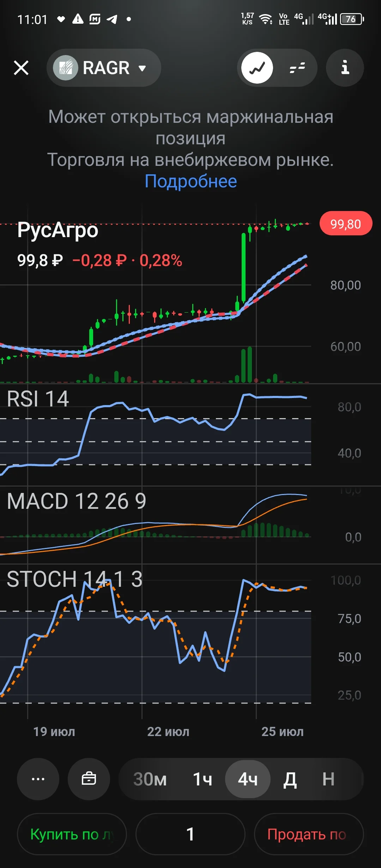The width and height of the screenshot is (381, 868).
Task: Select the 1ч timeframe
Action: click(x=202, y=779)
